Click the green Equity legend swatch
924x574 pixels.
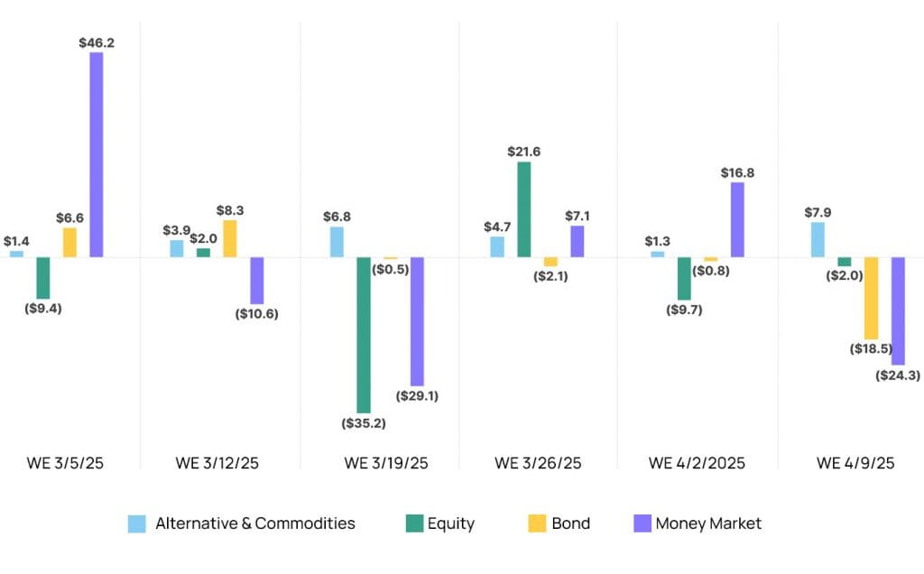click(414, 523)
